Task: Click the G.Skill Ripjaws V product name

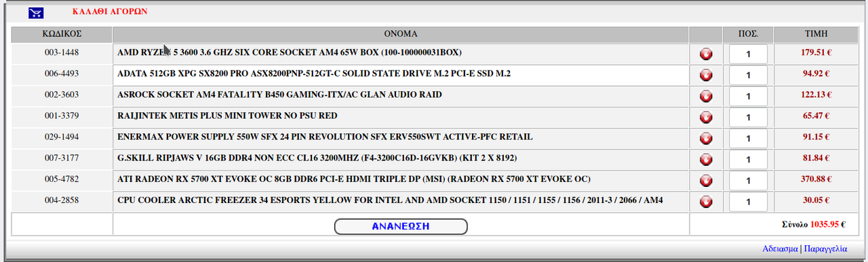Action: click(317, 158)
